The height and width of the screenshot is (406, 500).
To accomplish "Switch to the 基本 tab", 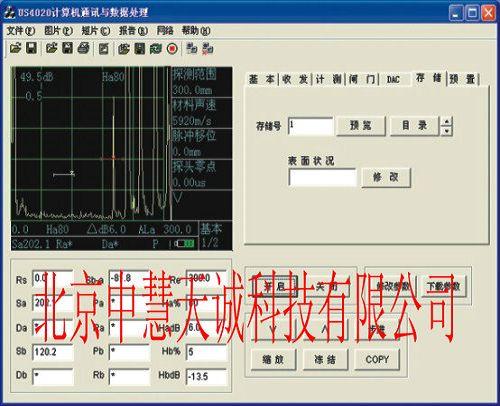I will 262,79.
